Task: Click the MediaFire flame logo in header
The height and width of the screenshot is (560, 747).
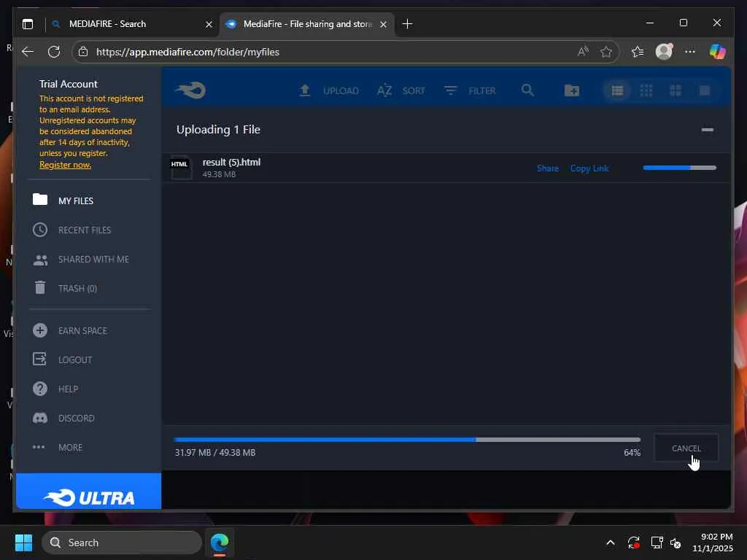Action: click(190, 90)
